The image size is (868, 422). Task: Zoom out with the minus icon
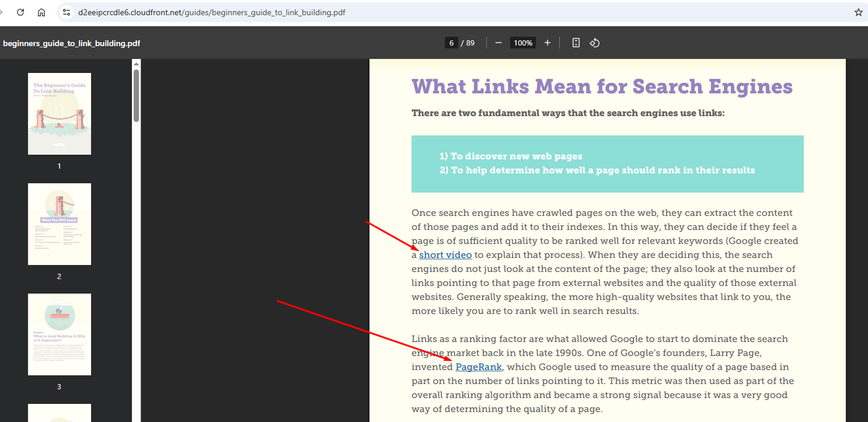pos(499,43)
